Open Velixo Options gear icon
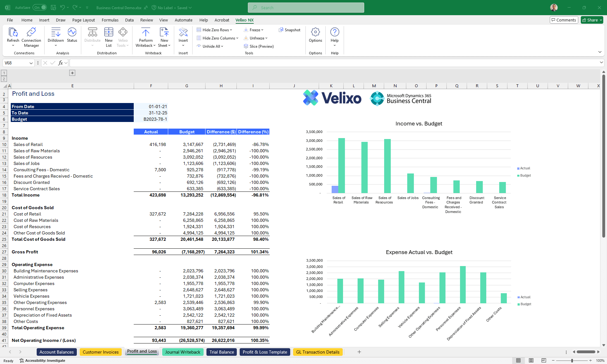This screenshot has height=364, width=607. pyautogui.click(x=315, y=32)
